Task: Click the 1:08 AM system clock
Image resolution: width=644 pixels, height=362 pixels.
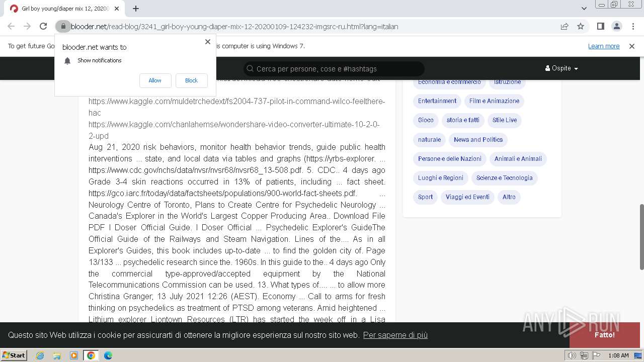Action: [618, 355]
